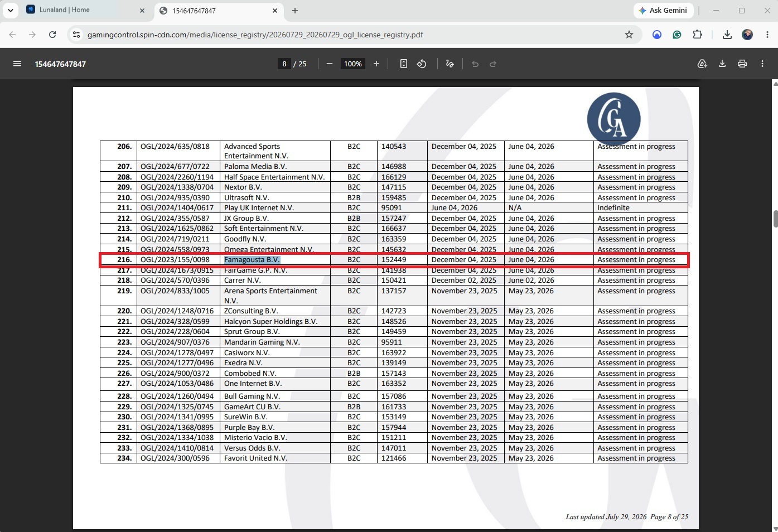Click the ZConsulting B.V. entry

click(x=251, y=311)
